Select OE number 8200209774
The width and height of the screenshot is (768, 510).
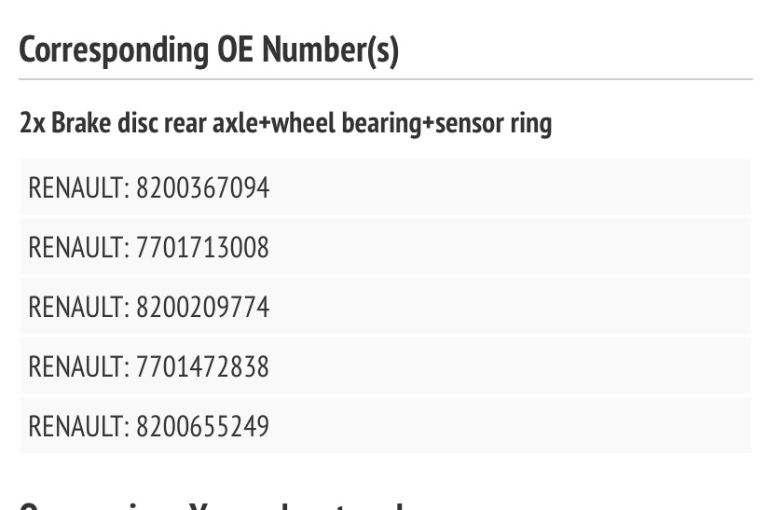point(203,307)
